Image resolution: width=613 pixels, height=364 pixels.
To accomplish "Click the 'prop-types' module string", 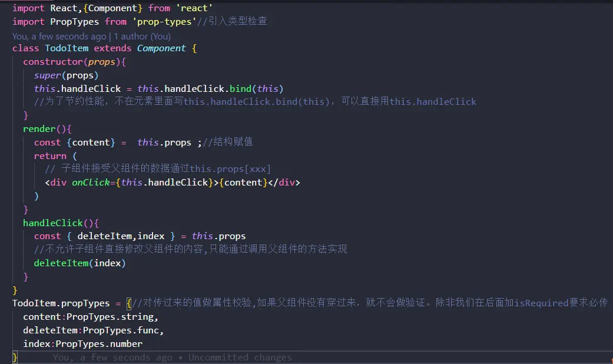I will pos(164,22).
